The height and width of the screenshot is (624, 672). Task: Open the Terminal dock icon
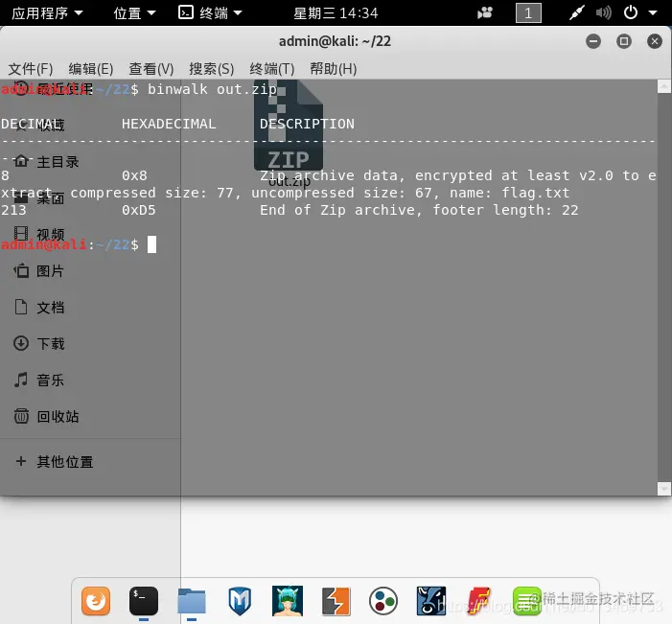tap(144, 600)
